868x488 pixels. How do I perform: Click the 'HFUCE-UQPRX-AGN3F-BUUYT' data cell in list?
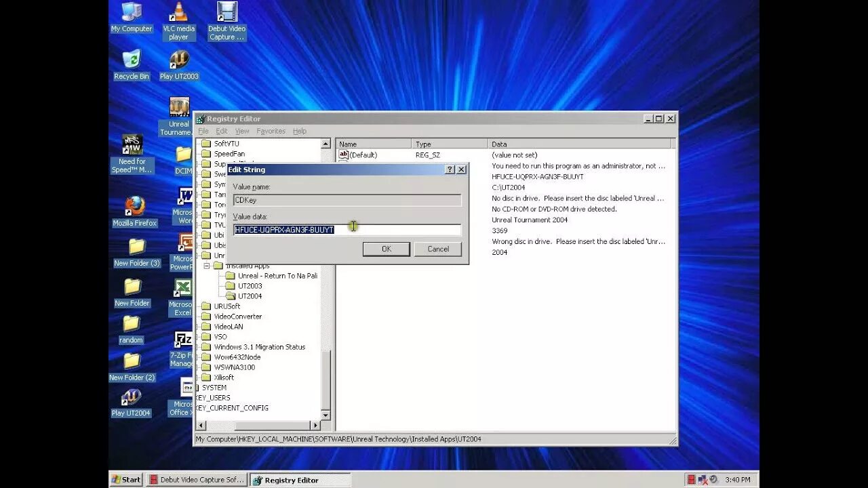(x=537, y=176)
